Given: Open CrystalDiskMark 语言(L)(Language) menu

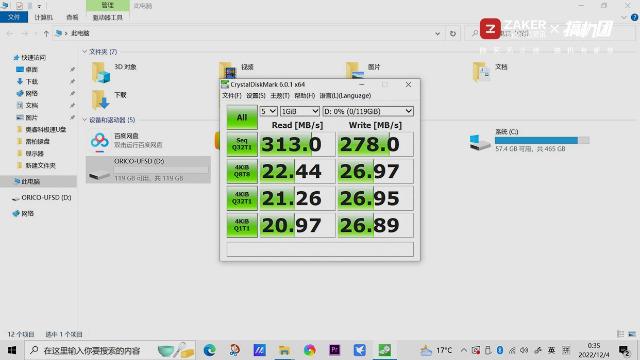Looking at the screenshot, I should 345,96.
